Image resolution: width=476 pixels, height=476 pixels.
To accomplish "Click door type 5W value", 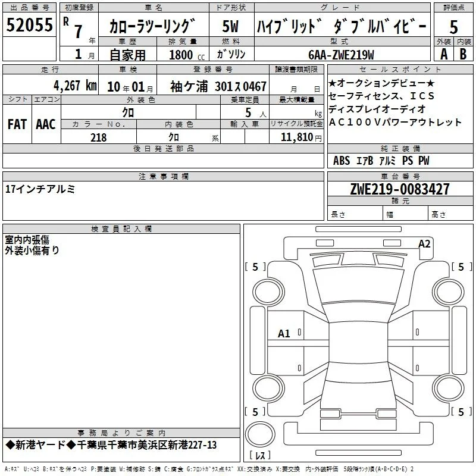I will (x=230, y=26).
